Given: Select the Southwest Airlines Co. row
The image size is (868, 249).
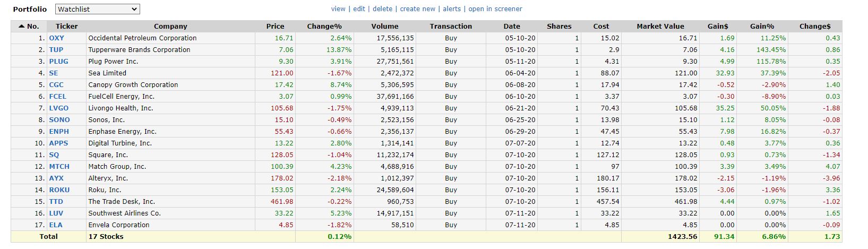Looking at the screenshot, I should point(124,213).
